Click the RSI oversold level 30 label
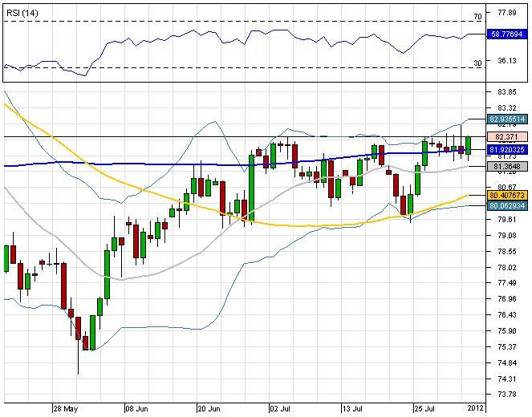532x417 pixels. 477,63
